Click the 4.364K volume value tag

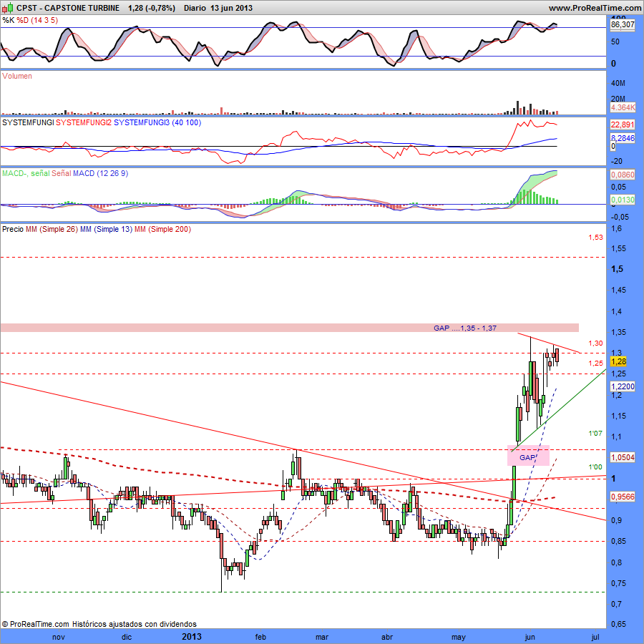coord(623,107)
